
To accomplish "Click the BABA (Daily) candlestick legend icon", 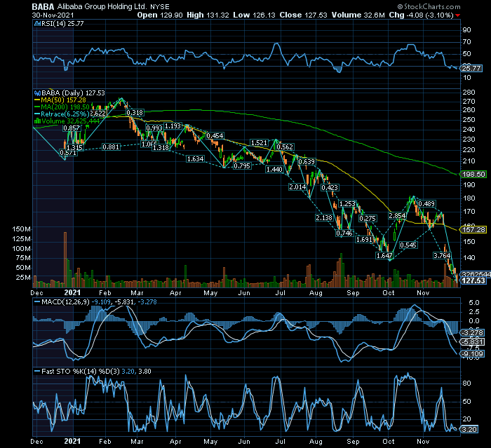I will click(x=37, y=93).
